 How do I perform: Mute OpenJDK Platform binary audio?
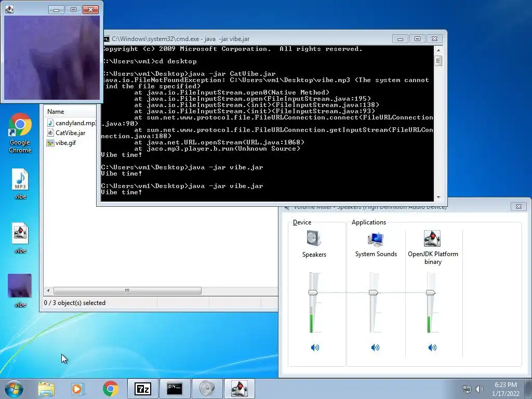coord(432,348)
